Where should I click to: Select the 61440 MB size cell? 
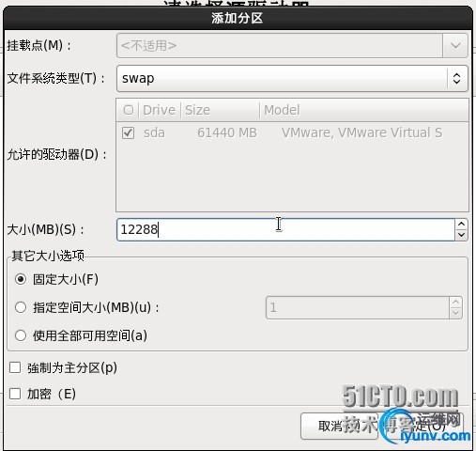(227, 132)
